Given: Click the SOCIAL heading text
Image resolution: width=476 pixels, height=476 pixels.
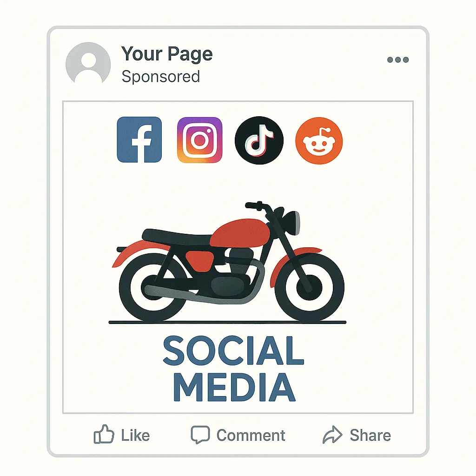Looking at the screenshot, I should pyautogui.click(x=233, y=350).
